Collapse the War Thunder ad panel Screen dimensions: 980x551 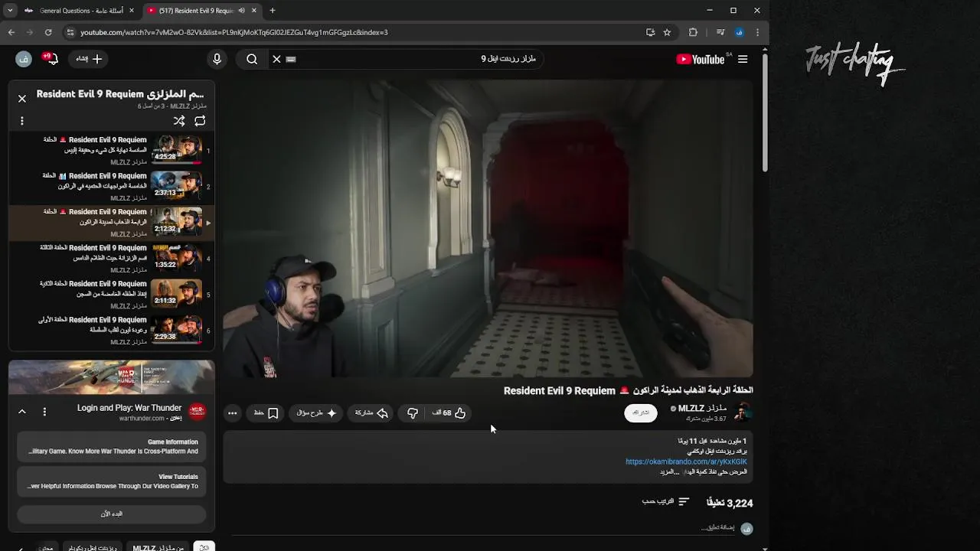[x=22, y=412]
